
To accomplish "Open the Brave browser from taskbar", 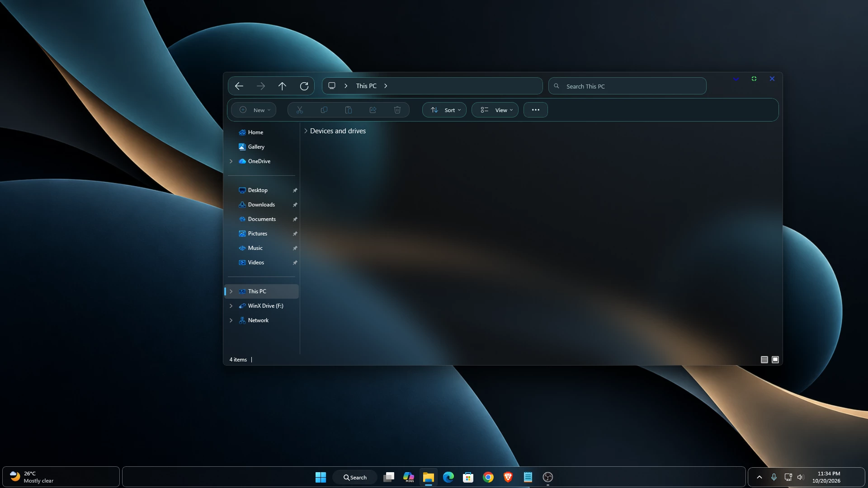I will tap(508, 477).
